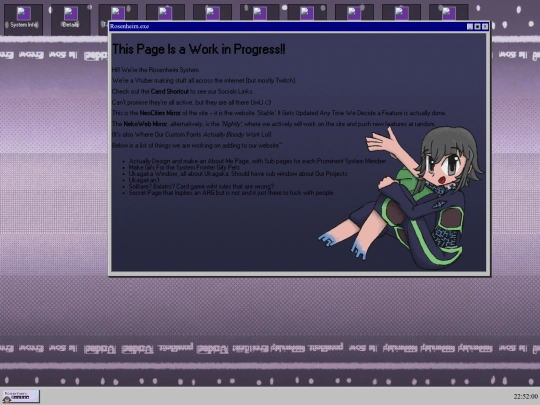Minimize the Rosenheim.exe window

470,27
